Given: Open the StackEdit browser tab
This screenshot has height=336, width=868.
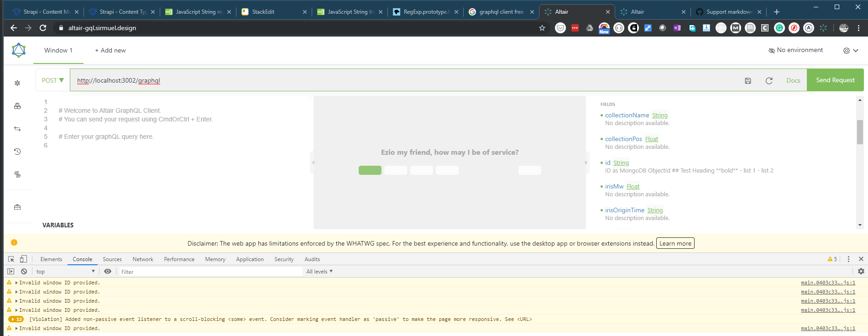Looking at the screenshot, I should pos(274,12).
